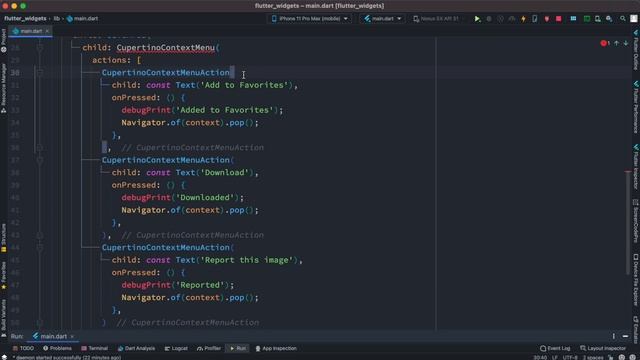Image resolution: width=640 pixels, height=360 pixels.
Task: Open the Problems tool window tab
Action: pyautogui.click(x=57, y=348)
